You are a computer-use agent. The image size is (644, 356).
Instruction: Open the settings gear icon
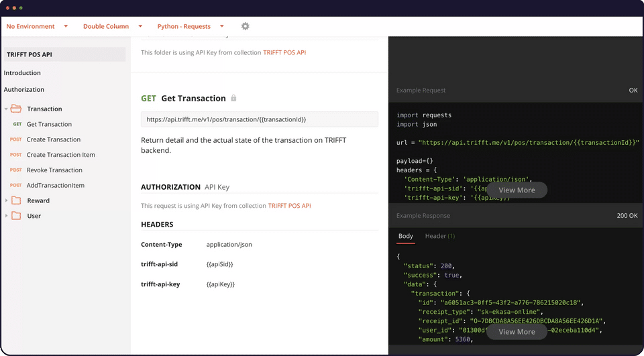(x=245, y=26)
